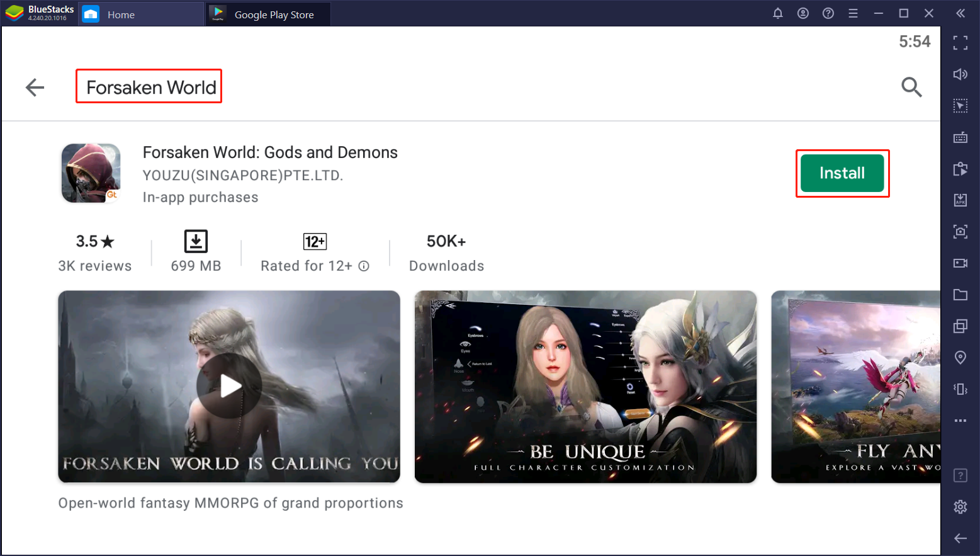This screenshot has height=556, width=980.
Task: Click the info icon beside Rated for 12+
Action: [364, 266]
